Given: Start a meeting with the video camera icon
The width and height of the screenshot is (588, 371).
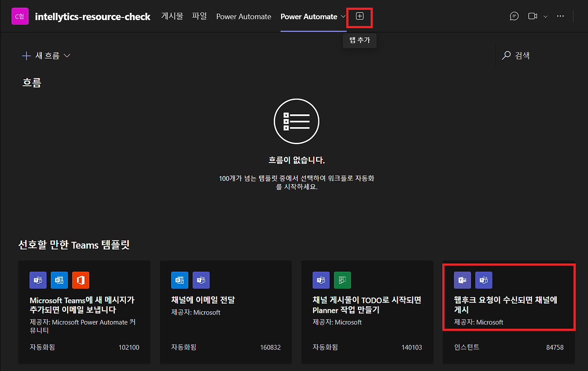Looking at the screenshot, I should pos(532,17).
